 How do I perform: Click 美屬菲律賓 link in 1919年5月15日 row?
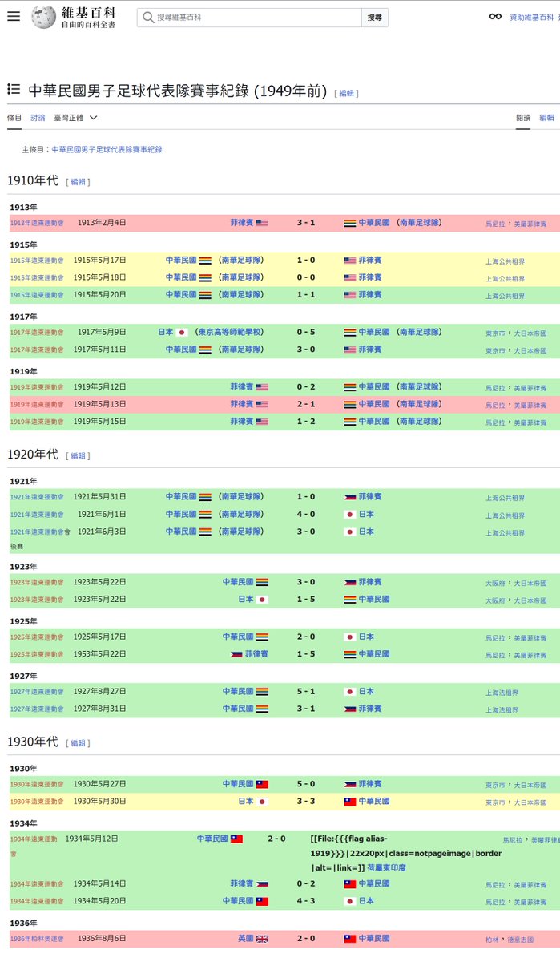(x=529, y=422)
